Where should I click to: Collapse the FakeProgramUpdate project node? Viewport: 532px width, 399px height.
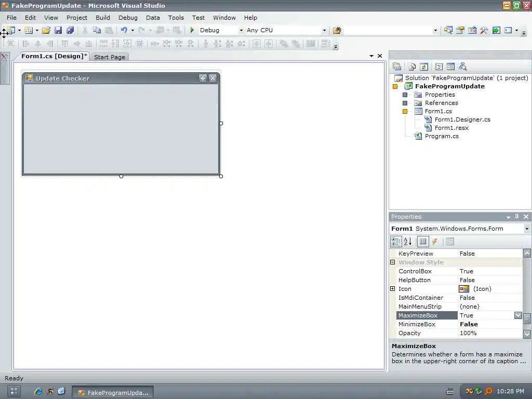coord(395,87)
